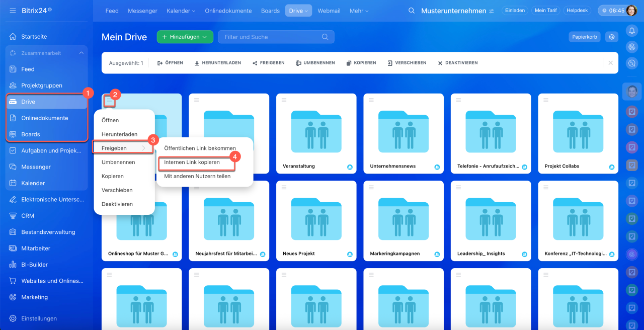Click the download icon in action bar
This screenshot has width=644, height=330.
coord(197,63)
